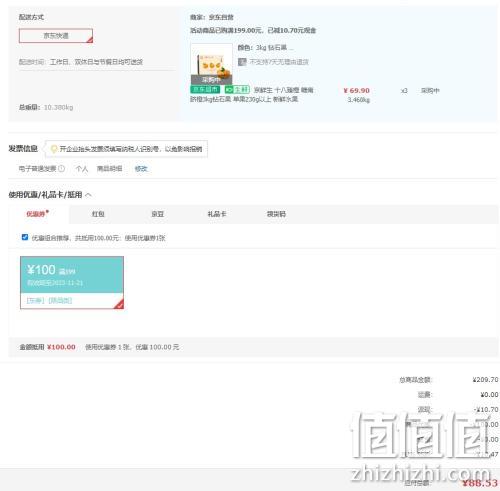Image resolution: width=500 pixels, height=491 pixels.
Task: Open the 京鲜生 product title link
Action: pyautogui.click(x=252, y=94)
